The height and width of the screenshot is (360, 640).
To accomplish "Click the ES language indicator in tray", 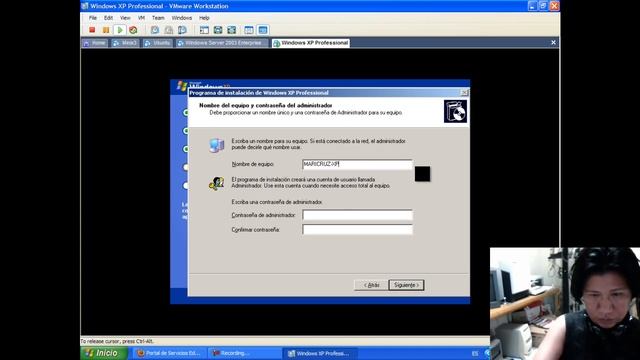I will point(475,353).
